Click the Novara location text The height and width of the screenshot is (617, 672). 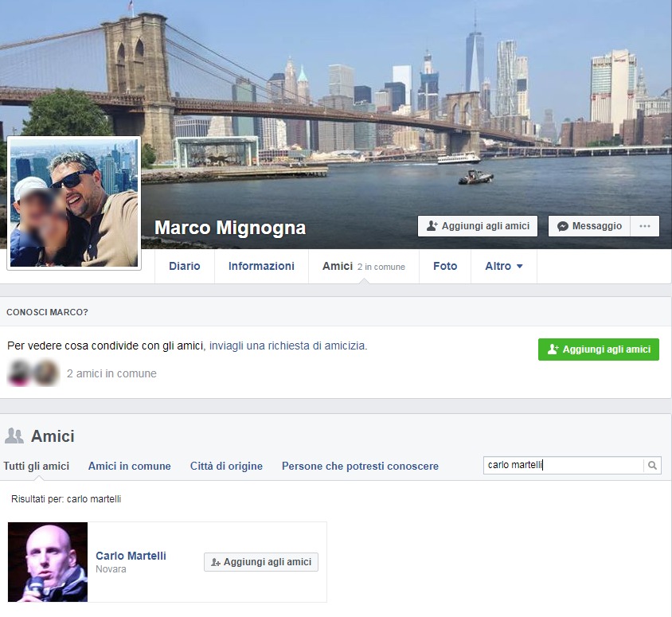[x=111, y=569]
